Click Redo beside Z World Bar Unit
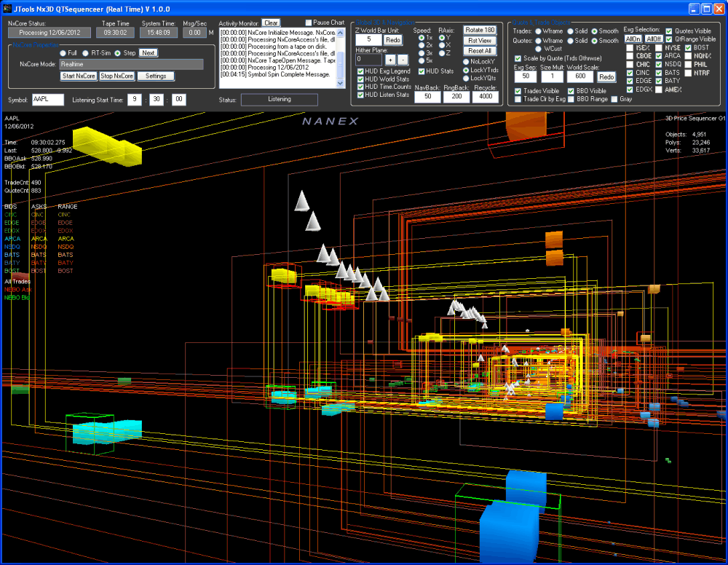 393,40
